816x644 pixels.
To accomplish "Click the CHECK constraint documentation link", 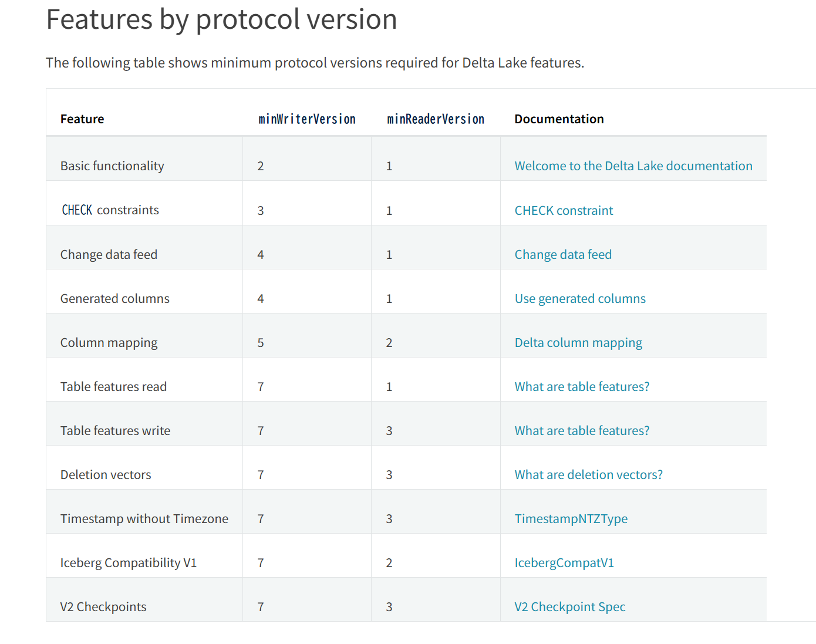I will click(x=564, y=211).
